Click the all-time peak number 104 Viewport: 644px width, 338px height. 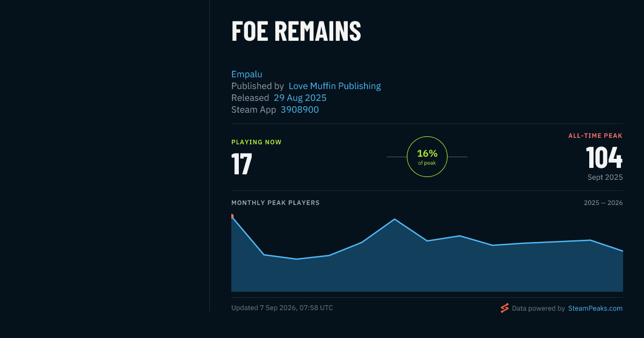pyautogui.click(x=604, y=158)
